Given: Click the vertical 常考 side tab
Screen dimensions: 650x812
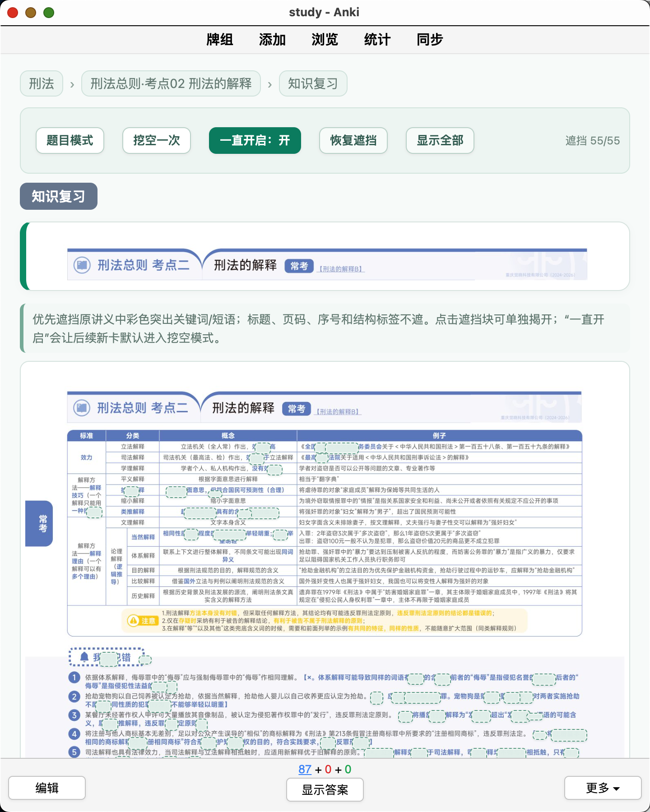Looking at the screenshot, I should pos(40,523).
